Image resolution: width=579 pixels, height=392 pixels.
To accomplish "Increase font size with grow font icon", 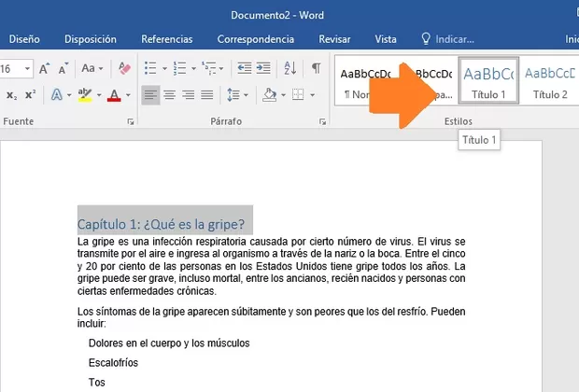I will (x=44, y=68).
